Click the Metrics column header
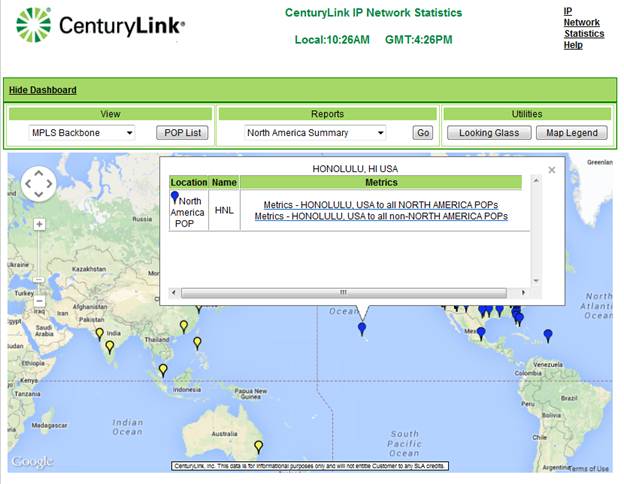 point(381,182)
